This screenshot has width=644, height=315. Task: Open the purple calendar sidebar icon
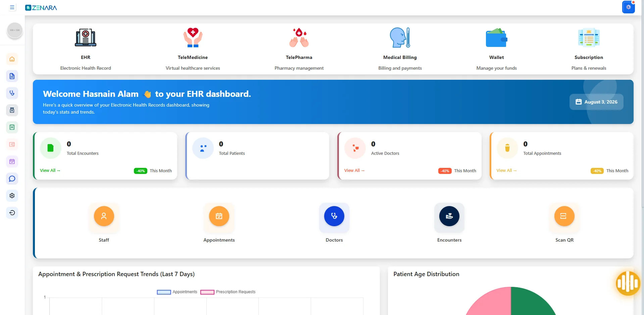(12, 162)
